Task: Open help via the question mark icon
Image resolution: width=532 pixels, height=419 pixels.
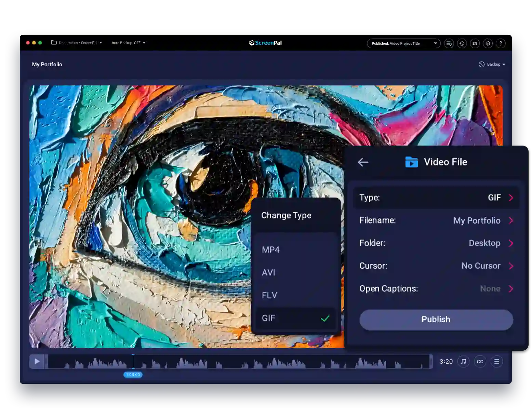Action: point(501,43)
